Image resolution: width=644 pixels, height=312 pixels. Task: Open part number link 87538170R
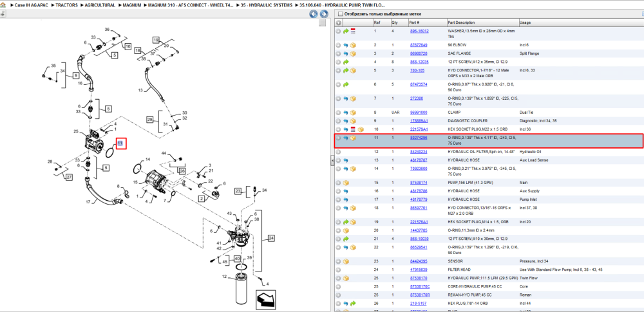[420, 295]
